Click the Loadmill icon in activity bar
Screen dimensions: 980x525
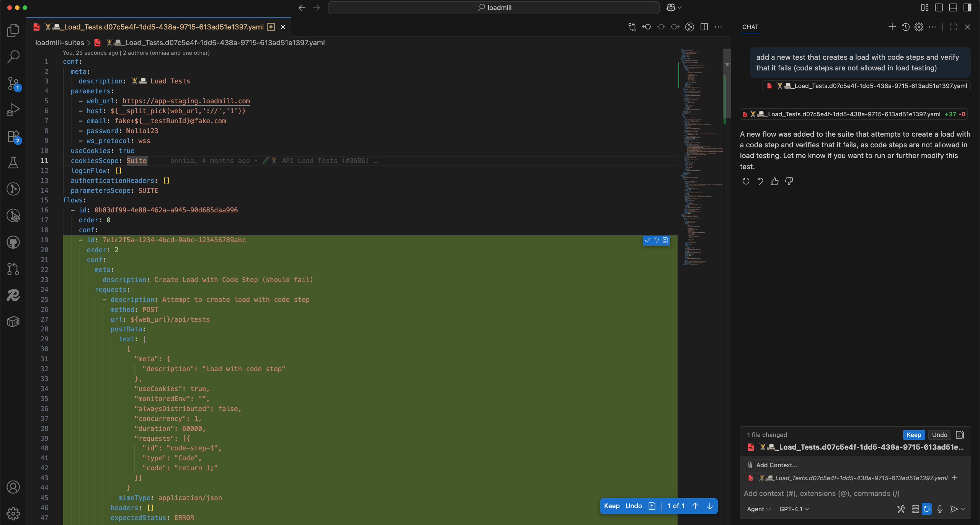coord(13,295)
